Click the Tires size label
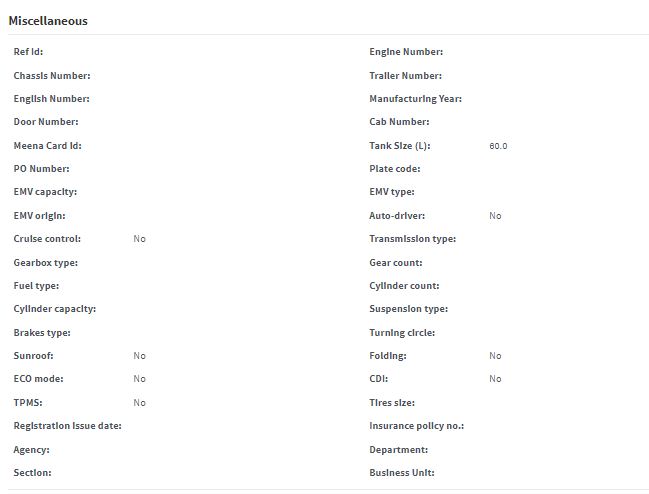 point(392,403)
